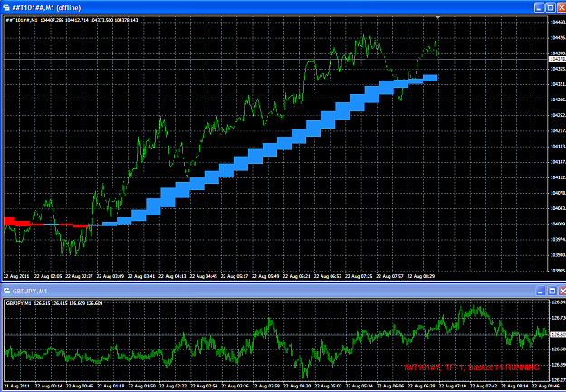
Task: Click the highlighted current price label in ##T101## chart
Action: click(x=557, y=59)
